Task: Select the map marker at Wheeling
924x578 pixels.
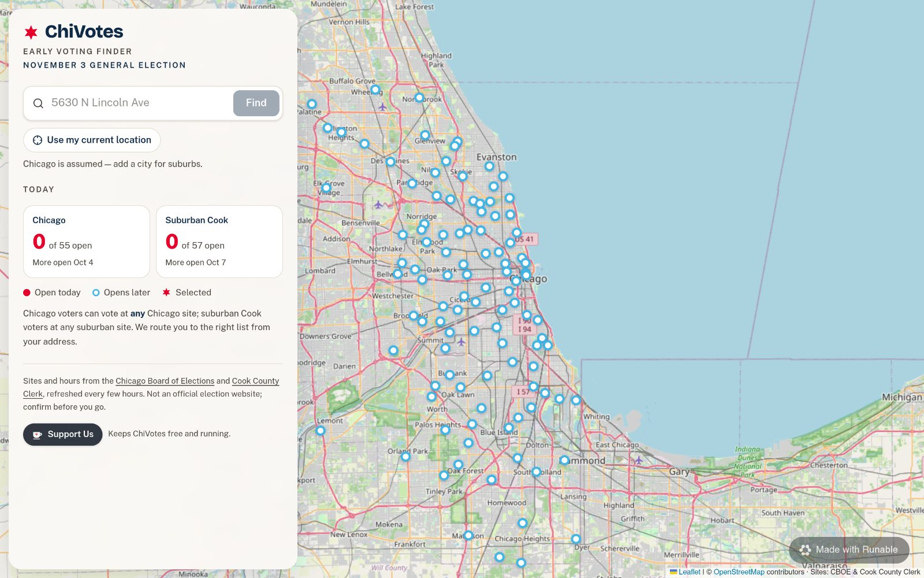Action: click(x=375, y=90)
